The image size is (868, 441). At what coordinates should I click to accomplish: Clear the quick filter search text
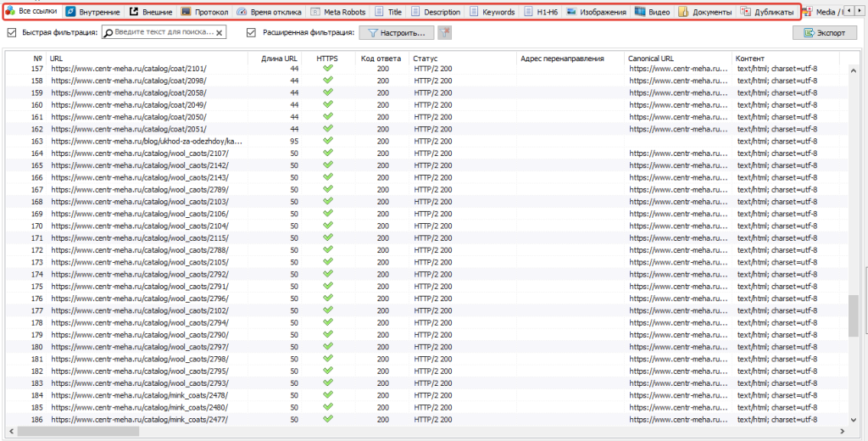[220, 33]
